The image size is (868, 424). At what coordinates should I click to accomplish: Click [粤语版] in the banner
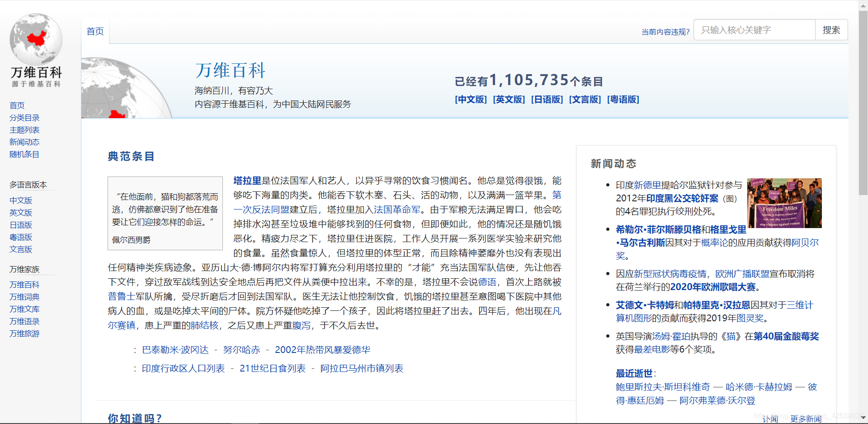623,100
